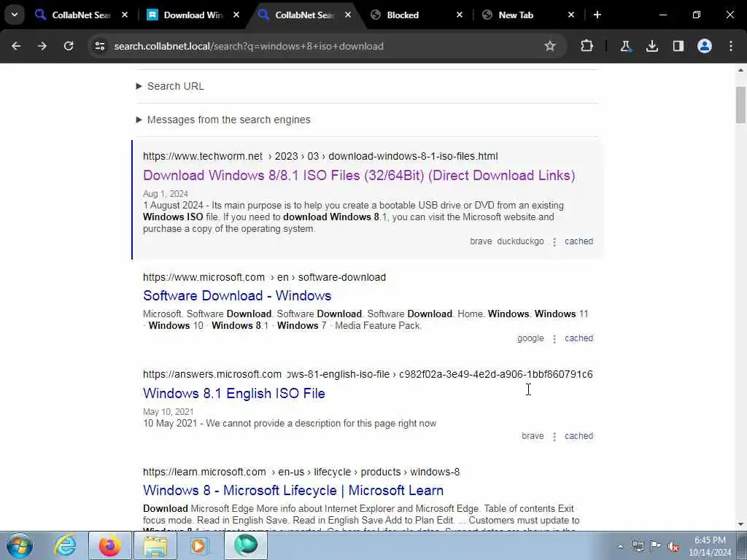This screenshot has height=560, width=747.
Task: Open the tab search dropdown arrow
Action: [15, 15]
